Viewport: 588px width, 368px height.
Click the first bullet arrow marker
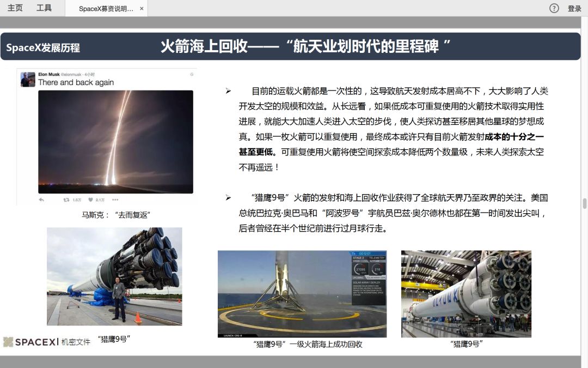click(x=228, y=91)
